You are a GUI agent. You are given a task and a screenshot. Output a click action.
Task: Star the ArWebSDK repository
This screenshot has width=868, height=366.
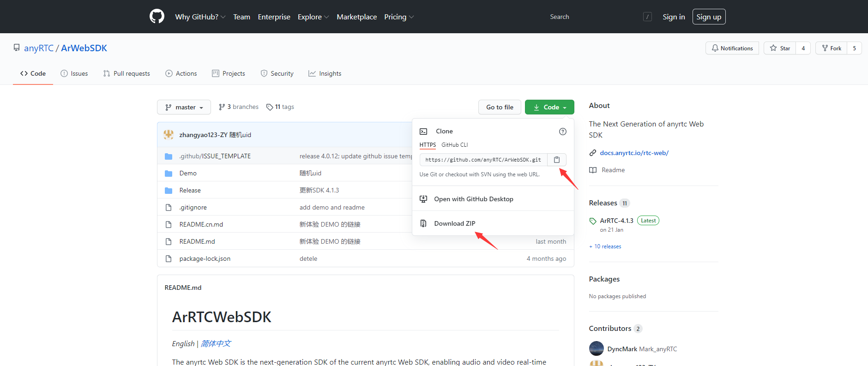[x=780, y=48]
